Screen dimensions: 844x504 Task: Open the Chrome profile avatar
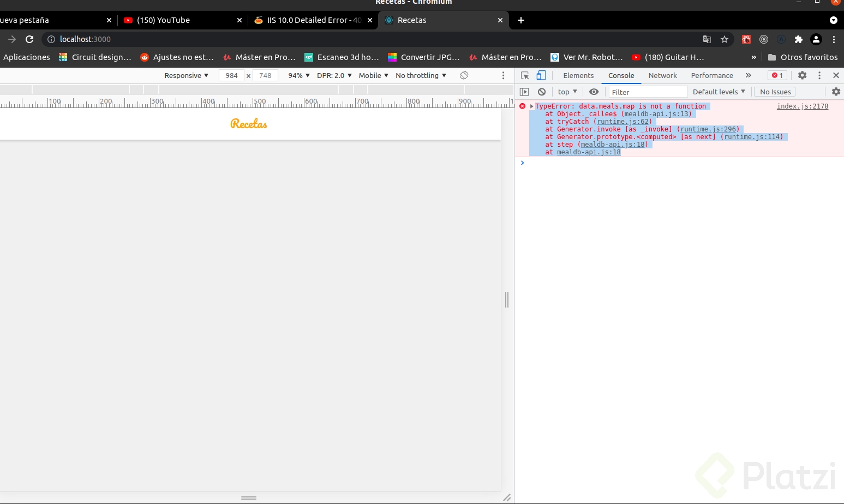(x=816, y=39)
